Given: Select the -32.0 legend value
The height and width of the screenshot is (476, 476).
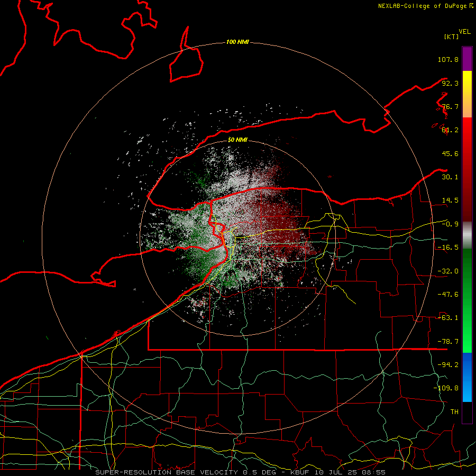Looking at the screenshot, I should [448, 271].
